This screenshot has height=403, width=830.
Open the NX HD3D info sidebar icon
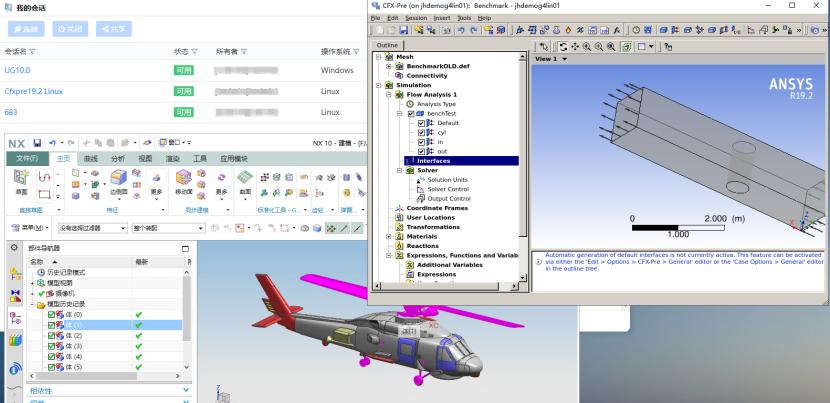[15, 369]
